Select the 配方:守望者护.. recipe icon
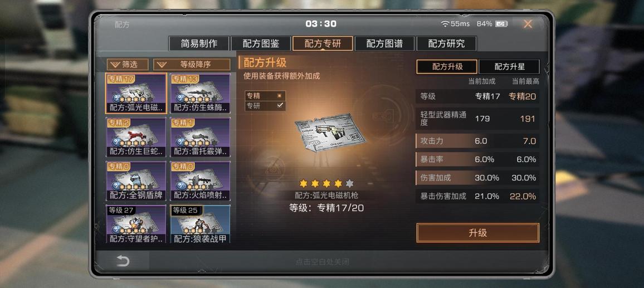The image size is (644, 288). tap(136, 224)
